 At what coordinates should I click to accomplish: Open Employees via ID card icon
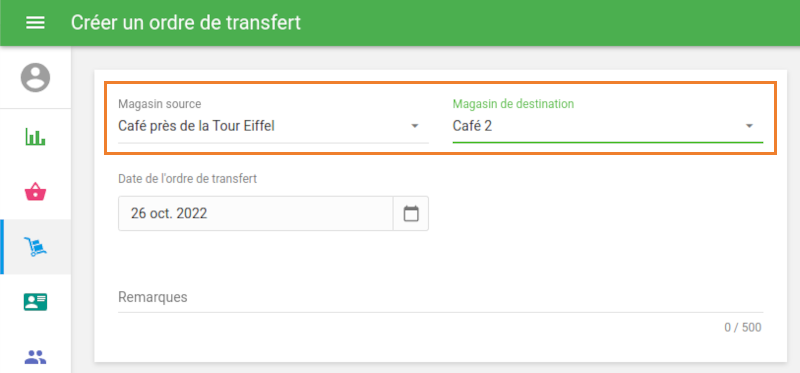click(x=35, y=302)
